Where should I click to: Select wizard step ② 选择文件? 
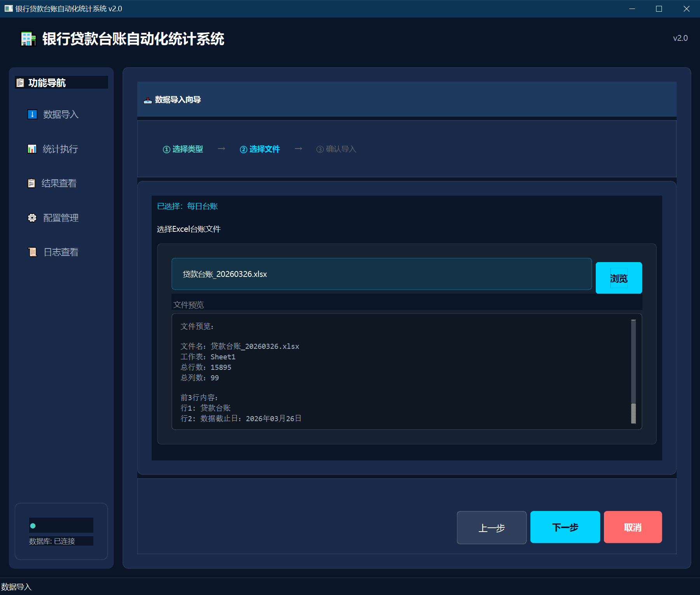260,149
